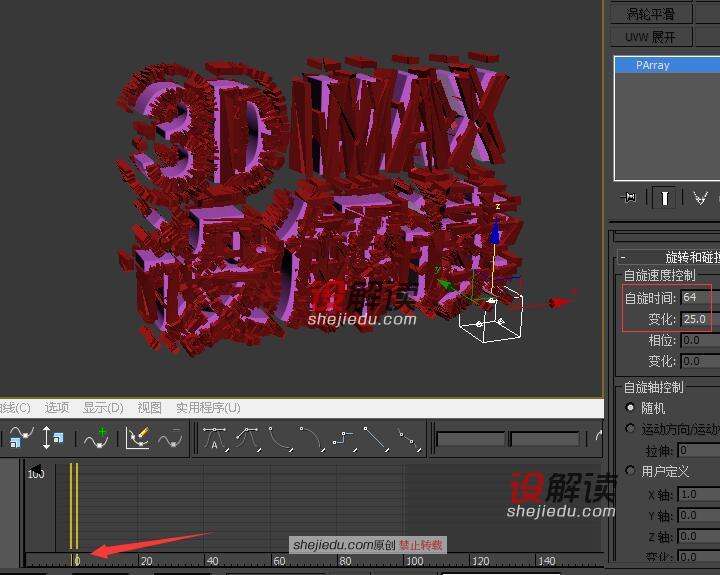Set tangents to Fast
This screenshot has height=575, width=720.
click(x=281, y=440)
